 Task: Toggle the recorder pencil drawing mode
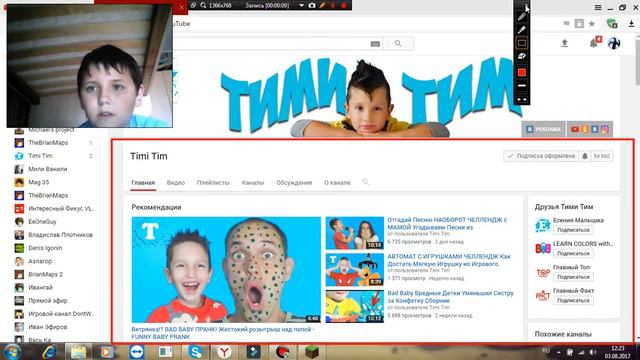pyautogui.click(x=322, y=5)
